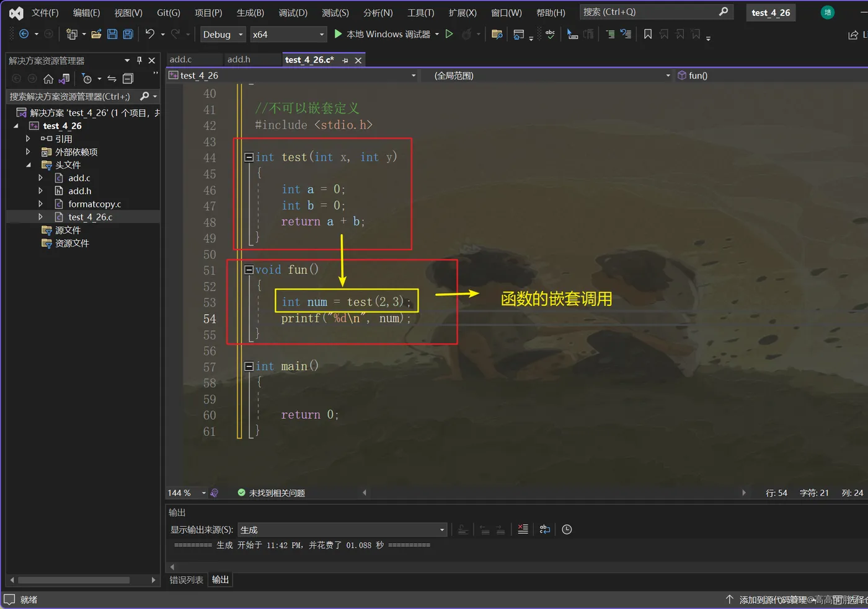Expand the formatcopy.c tree node
868x609 pixels.
coord(41,204)
